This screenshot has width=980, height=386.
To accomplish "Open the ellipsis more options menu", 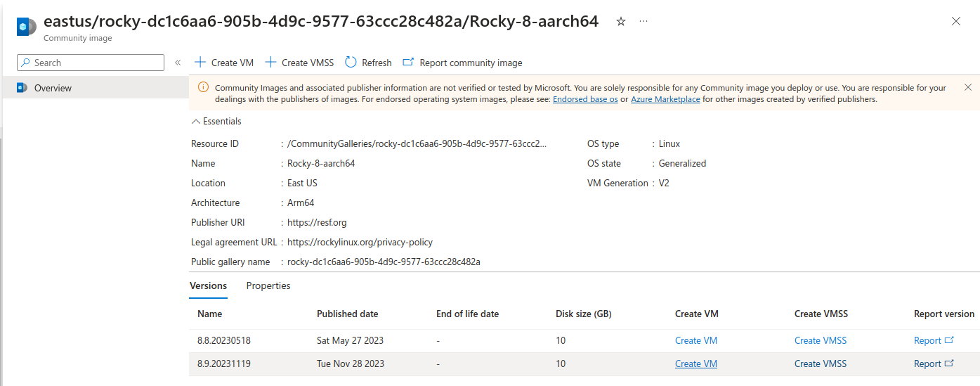I will (643, 22).
